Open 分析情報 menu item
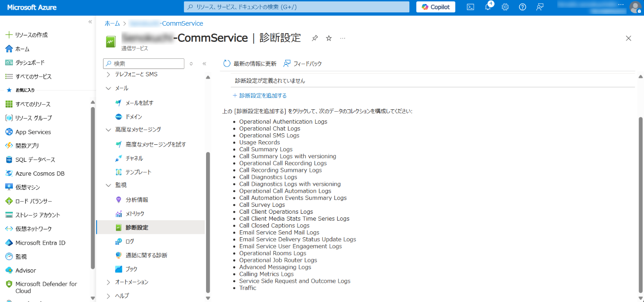Viewport: 644px width, 302px height. pos(132,200)
